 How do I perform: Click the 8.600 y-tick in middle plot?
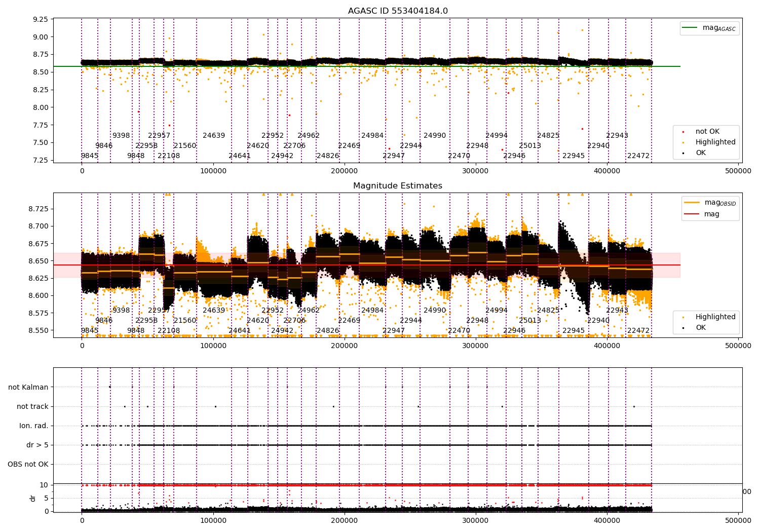(38, 295)
